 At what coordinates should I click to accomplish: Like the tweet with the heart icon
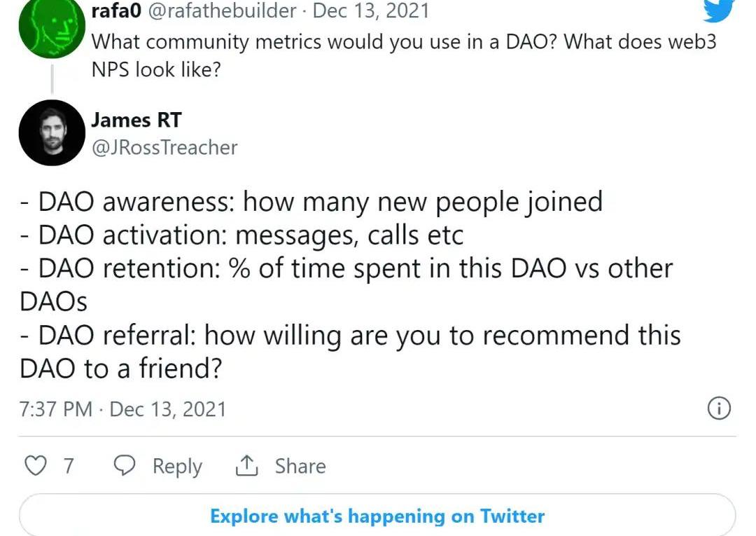click(36, 466)
